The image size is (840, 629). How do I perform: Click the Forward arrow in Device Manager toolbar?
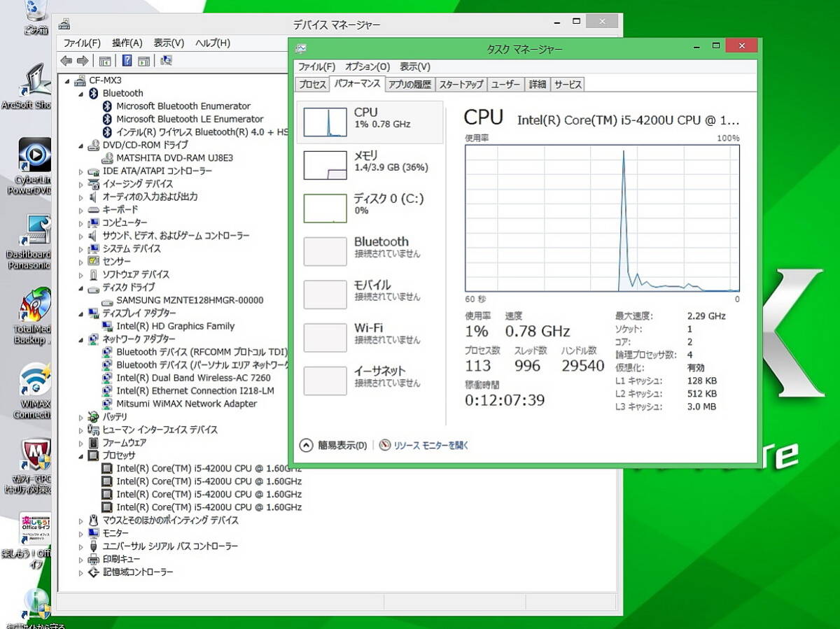(x=83, y=61)
